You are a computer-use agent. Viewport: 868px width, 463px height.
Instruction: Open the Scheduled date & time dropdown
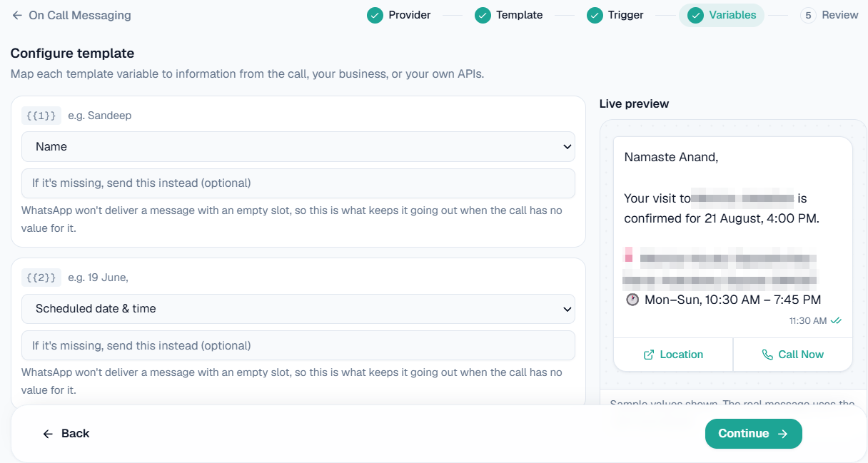click(x=298, y=309)
